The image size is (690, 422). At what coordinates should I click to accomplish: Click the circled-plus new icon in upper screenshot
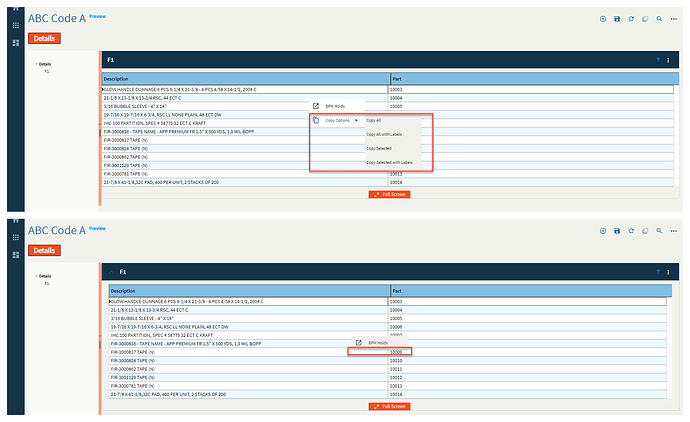pos(603,19)
